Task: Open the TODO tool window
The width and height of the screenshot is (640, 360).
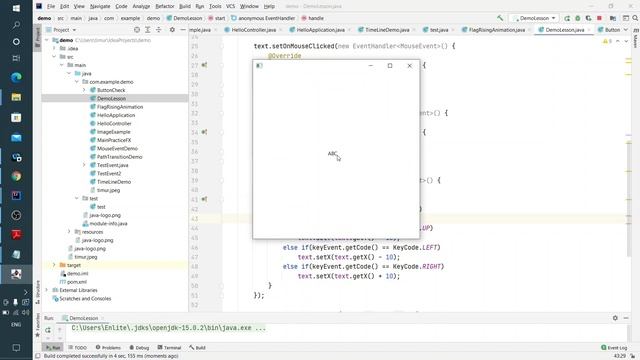Action: coord(78,347)
